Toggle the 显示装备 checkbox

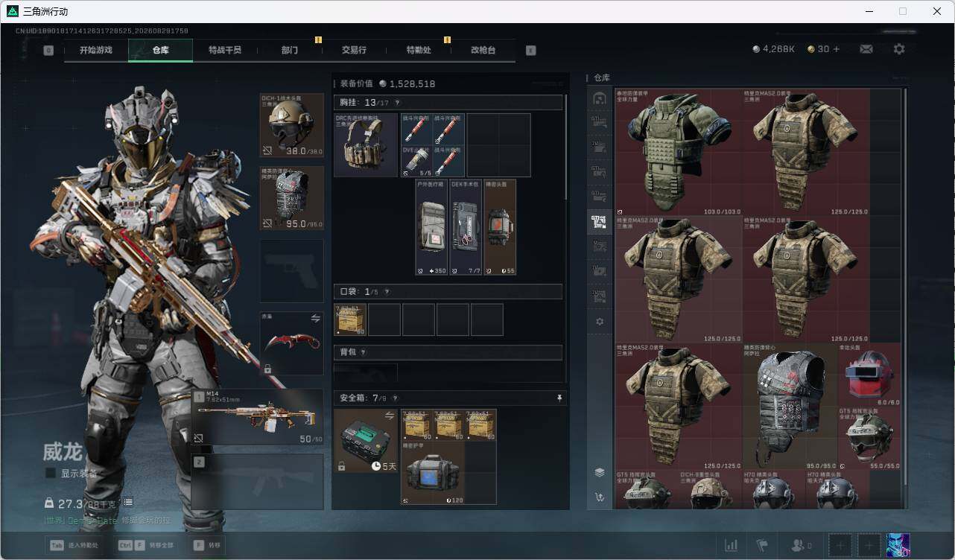[x=51, y=474]
